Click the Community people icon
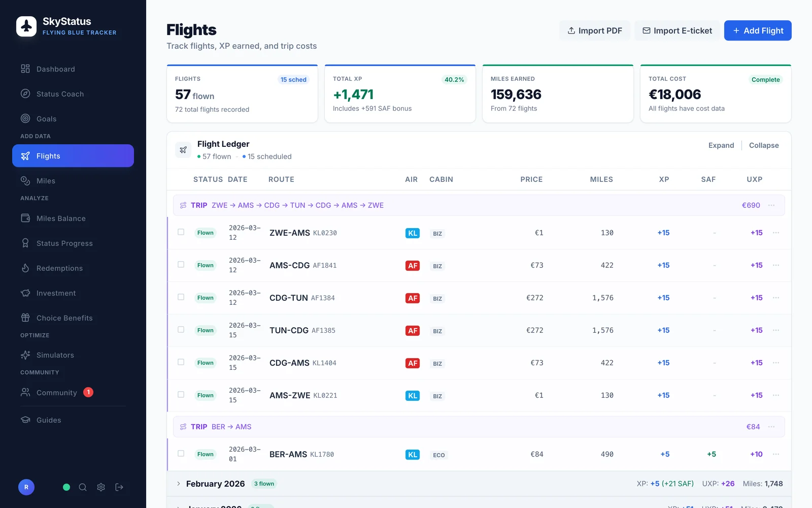The height and width of the screenshot is (508, 812). click(x=25, y=392)
